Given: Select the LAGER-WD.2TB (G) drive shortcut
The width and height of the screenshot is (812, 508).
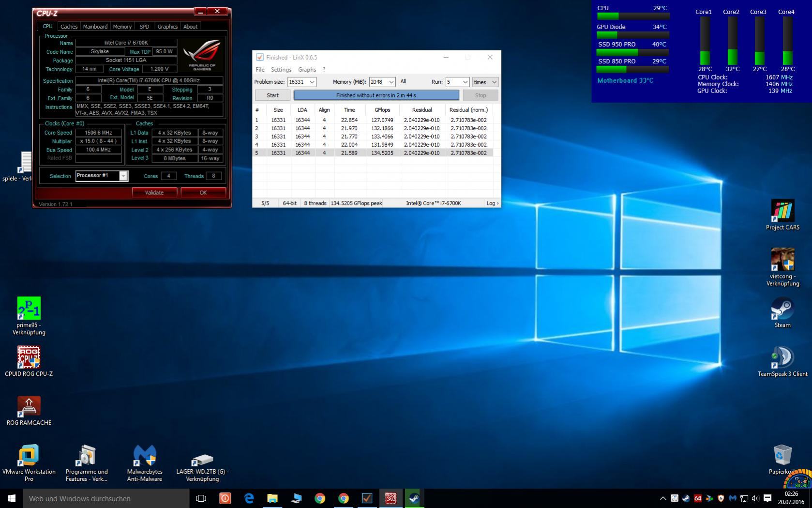Looking at the screenshot, I should [202, 467].
